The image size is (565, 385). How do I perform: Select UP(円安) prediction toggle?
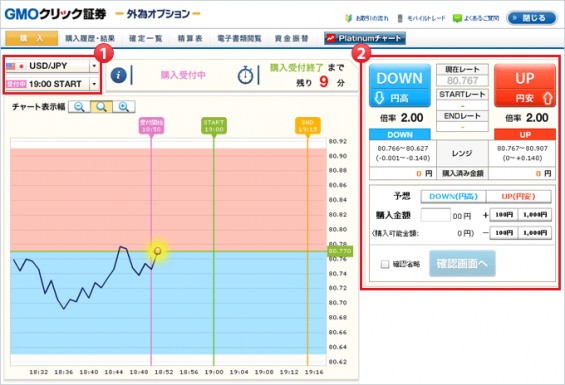(x=519, y=196)
